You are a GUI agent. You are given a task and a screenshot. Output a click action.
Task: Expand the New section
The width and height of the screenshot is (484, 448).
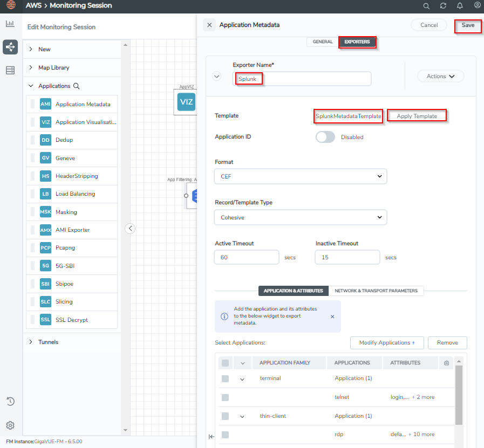[x=31, y=49]
